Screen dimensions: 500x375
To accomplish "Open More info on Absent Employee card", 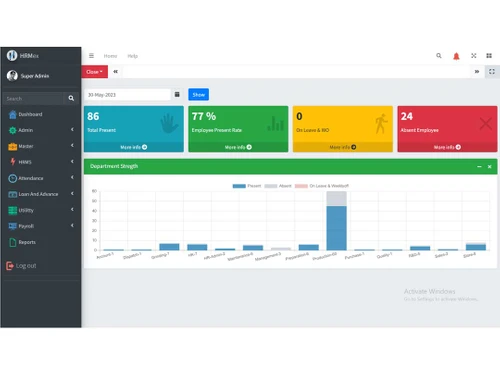I will tap(447, 147).
